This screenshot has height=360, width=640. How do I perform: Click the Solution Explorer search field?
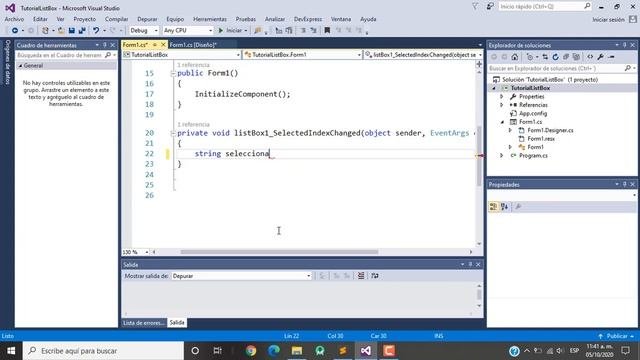562,69
